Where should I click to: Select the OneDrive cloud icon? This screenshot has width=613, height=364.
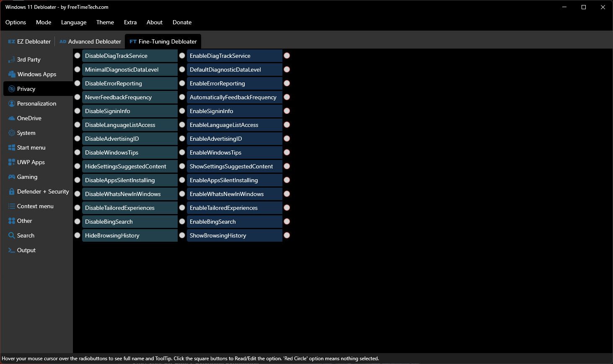12,118
